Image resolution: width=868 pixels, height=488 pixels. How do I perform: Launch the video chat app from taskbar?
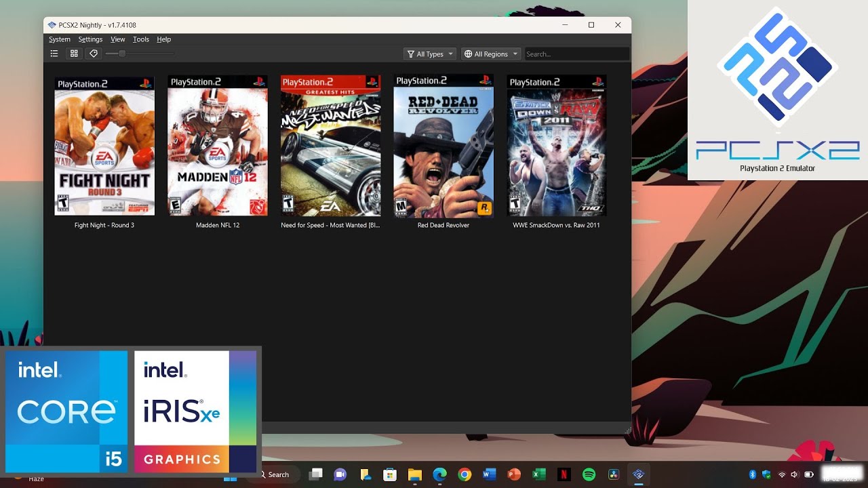[340, 474]
